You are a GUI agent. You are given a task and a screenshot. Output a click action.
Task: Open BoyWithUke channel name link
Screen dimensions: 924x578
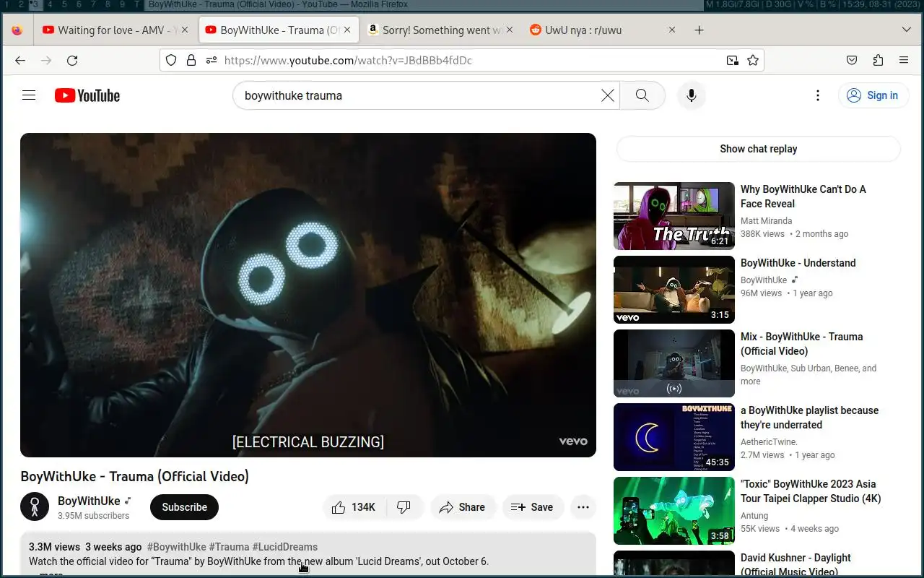pyautogui.click(x=89, y=501)
